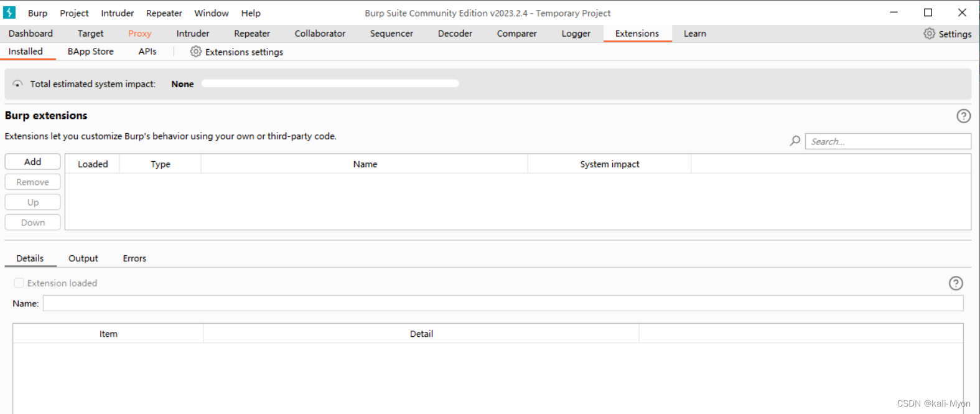This screenshot has height=414, width=980.
Task: Select the Details tab
Action: point(30,258)
